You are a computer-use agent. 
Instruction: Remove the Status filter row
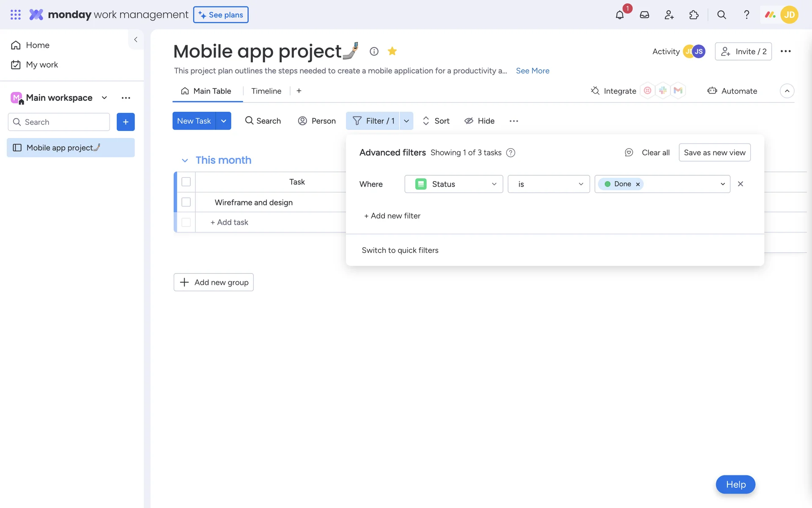(740, 184)
